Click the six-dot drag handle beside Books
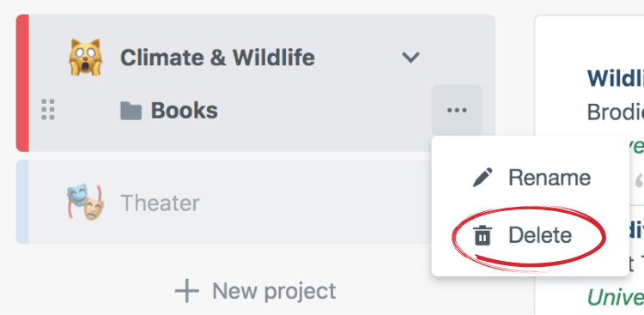The width and height of the screenshot is (644, 315). [48, 110]
